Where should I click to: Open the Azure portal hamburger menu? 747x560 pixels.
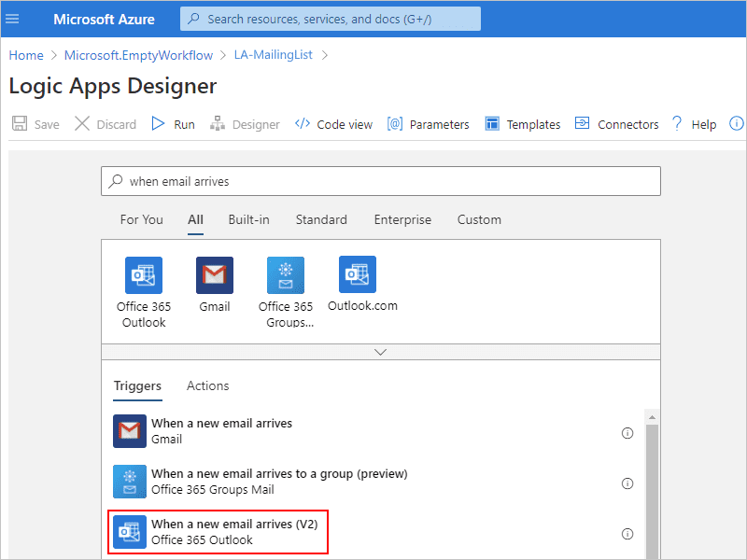coord(12,19)
